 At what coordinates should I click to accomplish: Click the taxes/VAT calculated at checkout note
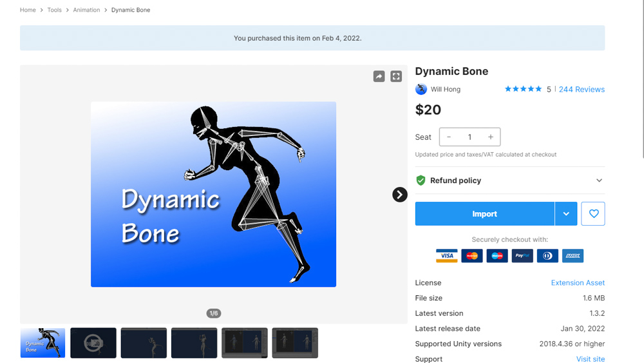[x=486, y=155]
